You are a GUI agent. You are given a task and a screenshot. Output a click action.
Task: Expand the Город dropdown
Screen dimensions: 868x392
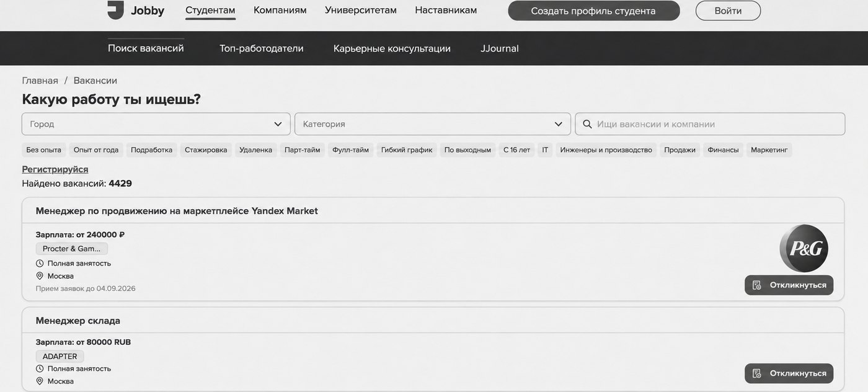(156, 124)
